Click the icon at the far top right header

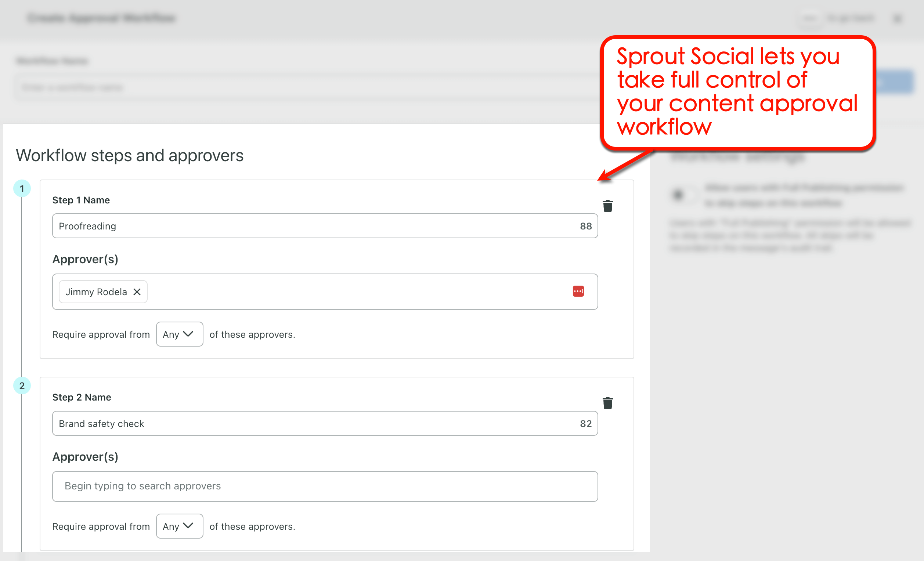pyautogui.click(x=898, y=18)
